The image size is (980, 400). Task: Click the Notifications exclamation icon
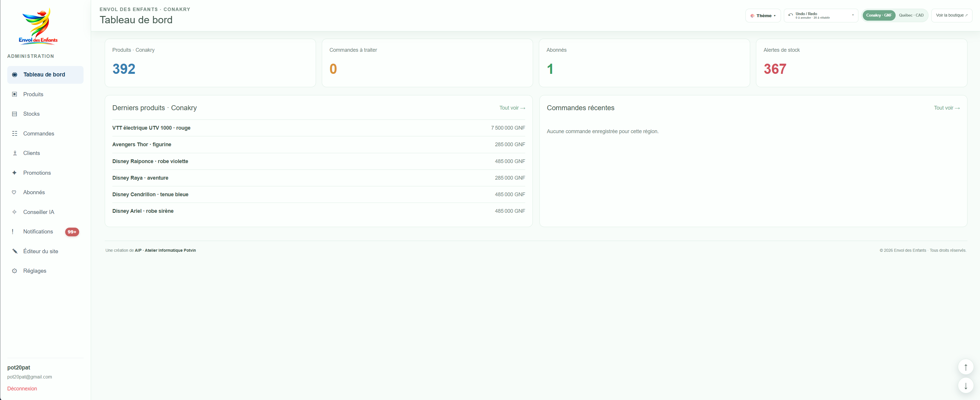tap(13, 232)
